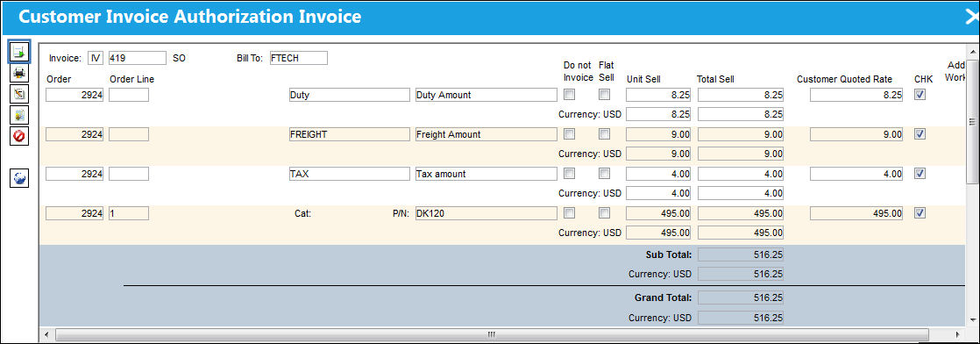The height and width of the screenshot is (344, 980).
Task: Click the Sub Total label
Action: [669, 254]
